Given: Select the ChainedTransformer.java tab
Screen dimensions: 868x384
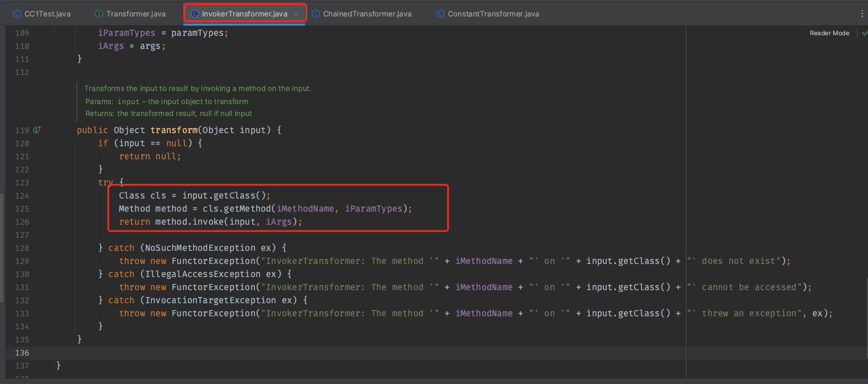Looking at the screenshot, I should [367, 14].
